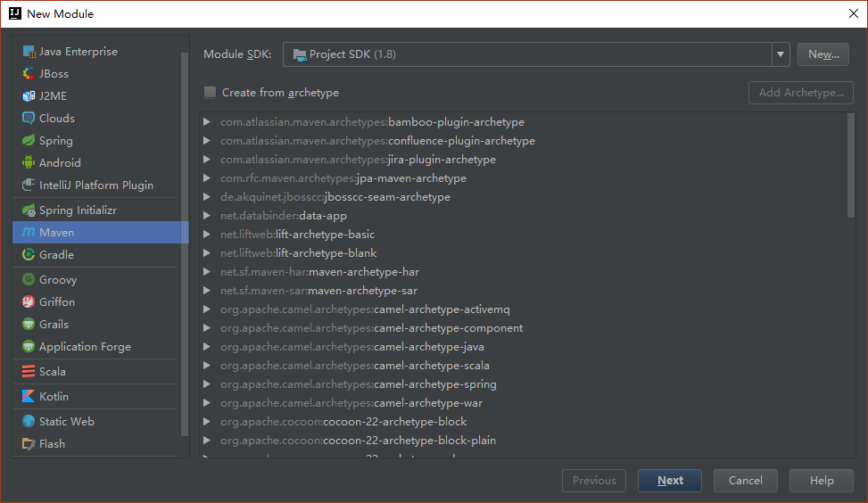This screenshot has width=868, height=503.
Task: Click the IntelliJ logo in title bar
Action: [x=15, y=13]
